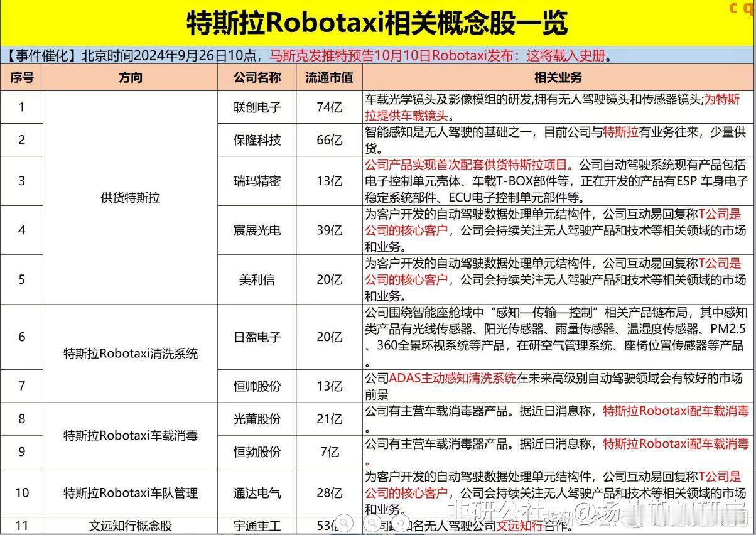Click row number 4 cell
Screen dimensions: 756x535
point(22,230)
